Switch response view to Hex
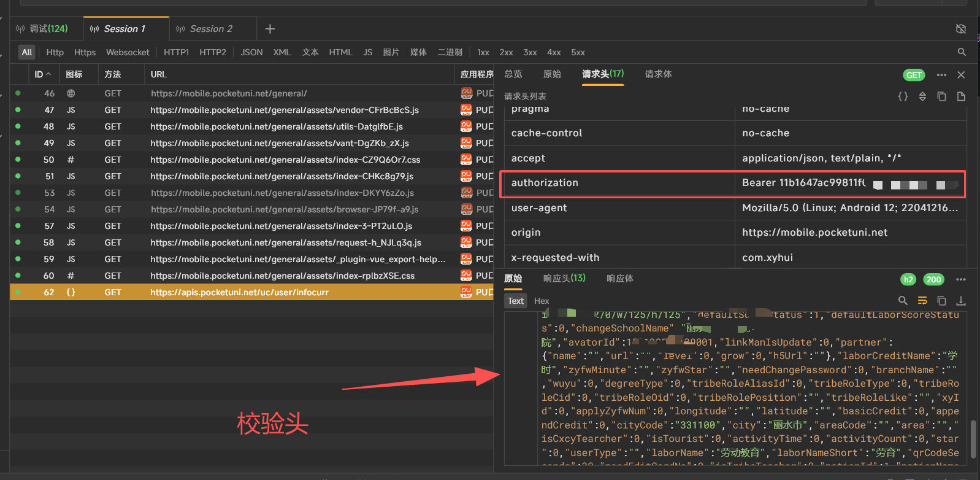Screen dimensions: 980x480 pyautogui.click(x=542, y=301)
